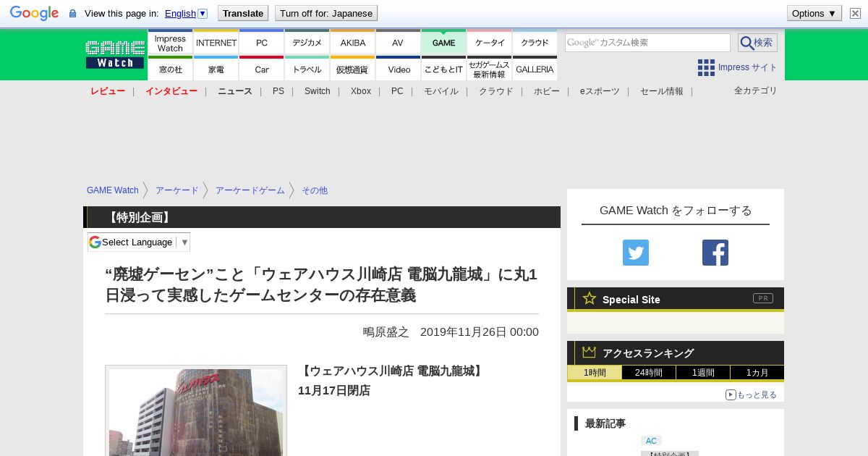Select the 1カ月 ranking tab
This screenshot has height=456, width=868.
point(757,373)
